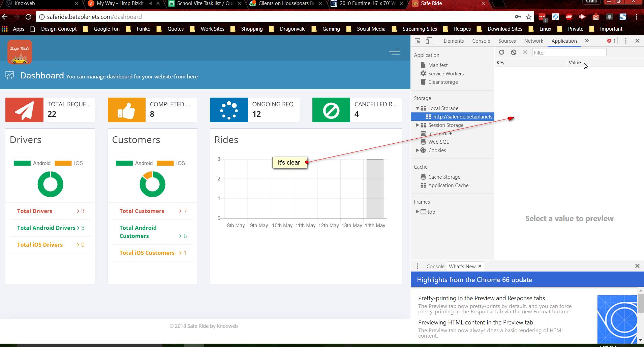Open the Total Customers link
Image resolution: width=644 pixels, height=347 pixels.
[x=142, y=211]
